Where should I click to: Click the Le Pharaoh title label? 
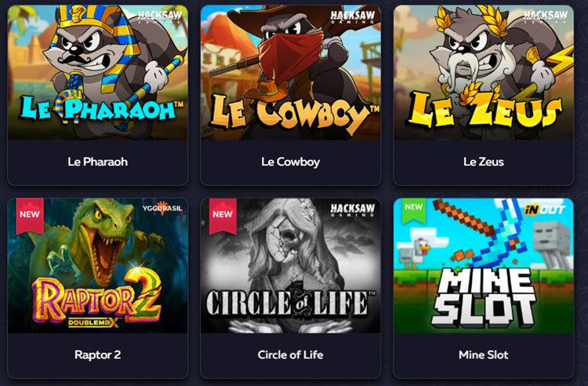(x=97, y=162)
